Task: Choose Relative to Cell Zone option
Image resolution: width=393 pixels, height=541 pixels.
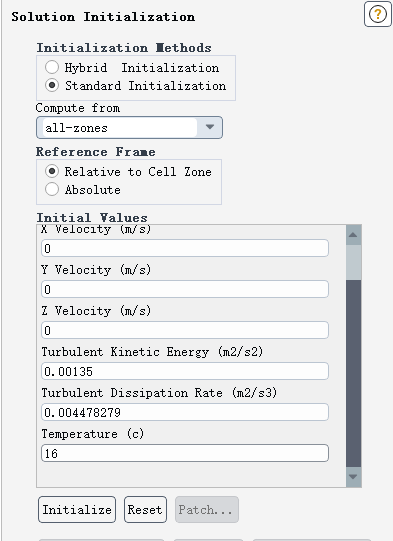Action: pyautogui.click(x=52, y=171)
